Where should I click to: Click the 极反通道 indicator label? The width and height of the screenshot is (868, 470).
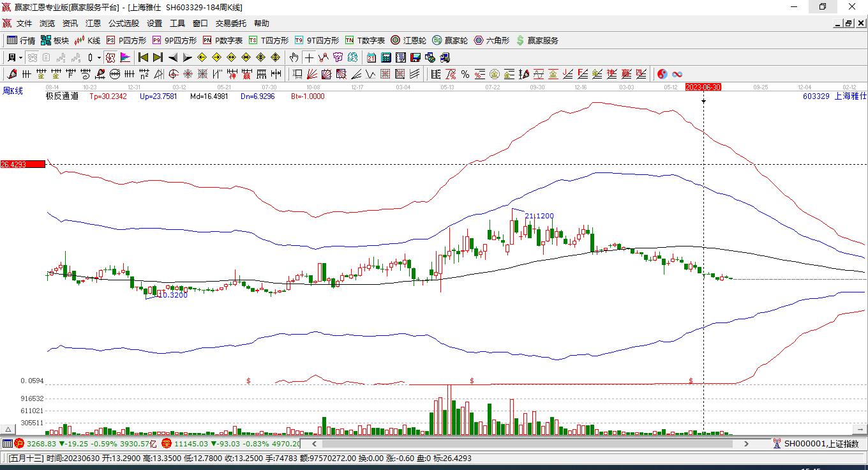pos(62,96)
